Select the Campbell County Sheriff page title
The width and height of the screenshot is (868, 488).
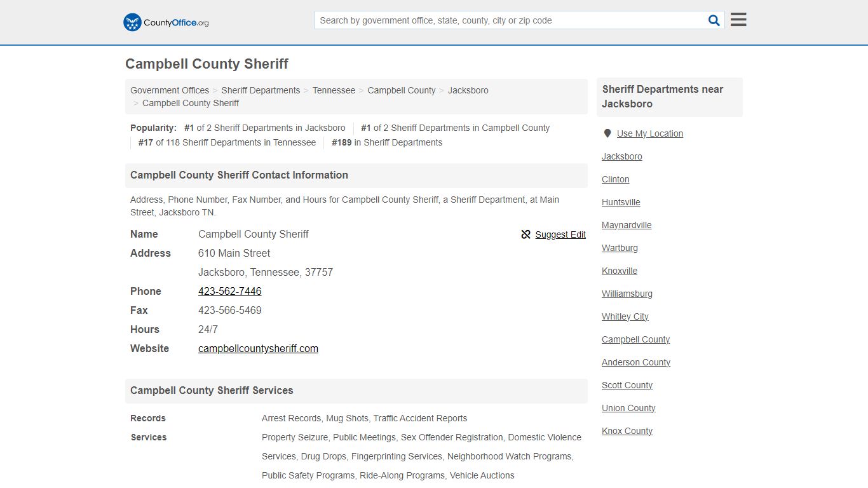(x=207, y=64)
